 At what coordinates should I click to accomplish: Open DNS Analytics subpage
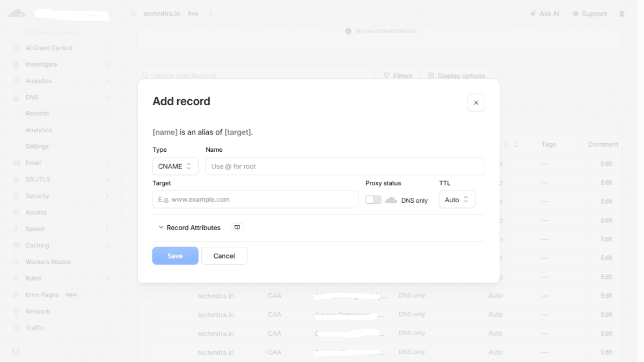point(39,130)
